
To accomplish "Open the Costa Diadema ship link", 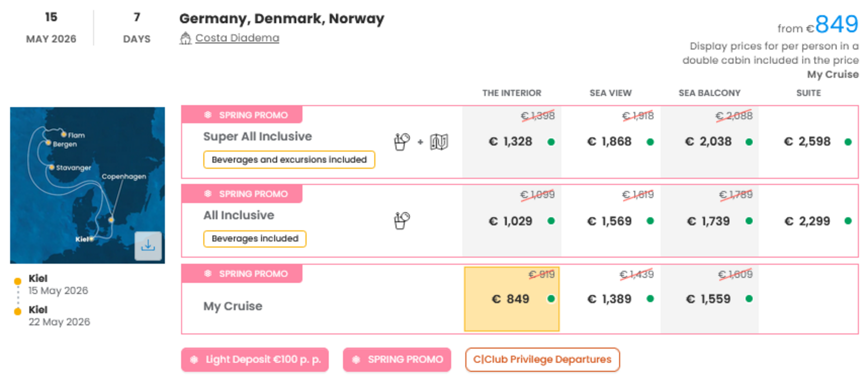I will click(x=237, y=38).
